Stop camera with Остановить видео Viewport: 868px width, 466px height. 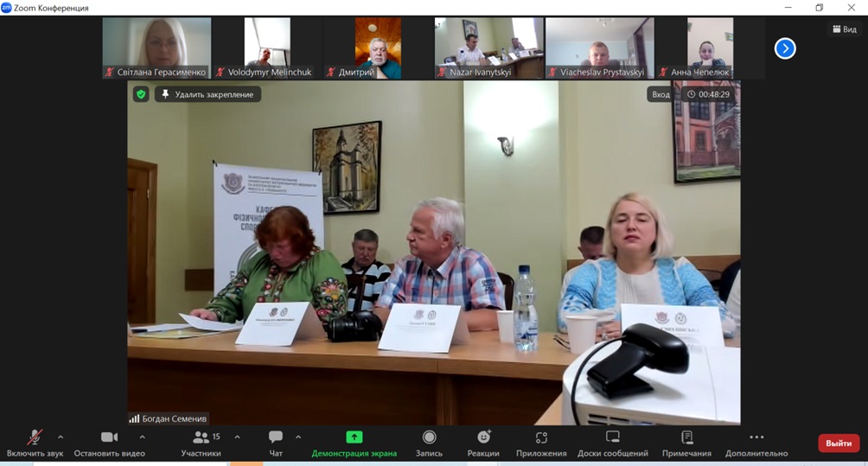109,443
